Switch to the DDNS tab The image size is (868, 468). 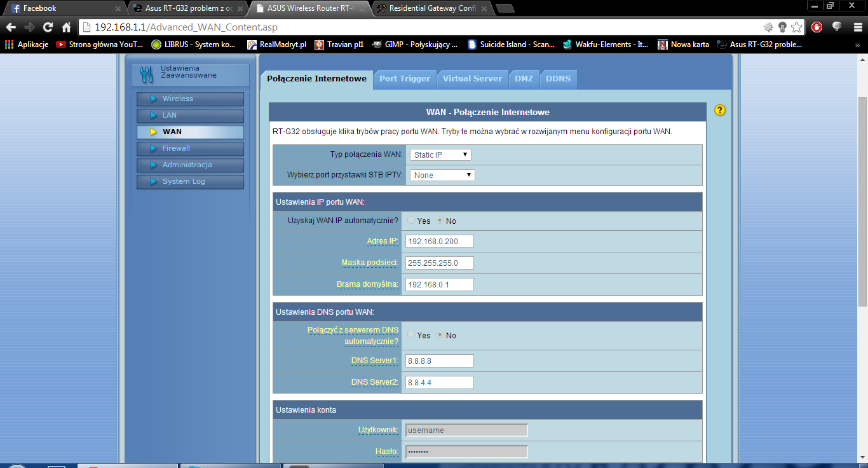click(x=558, y=79)
